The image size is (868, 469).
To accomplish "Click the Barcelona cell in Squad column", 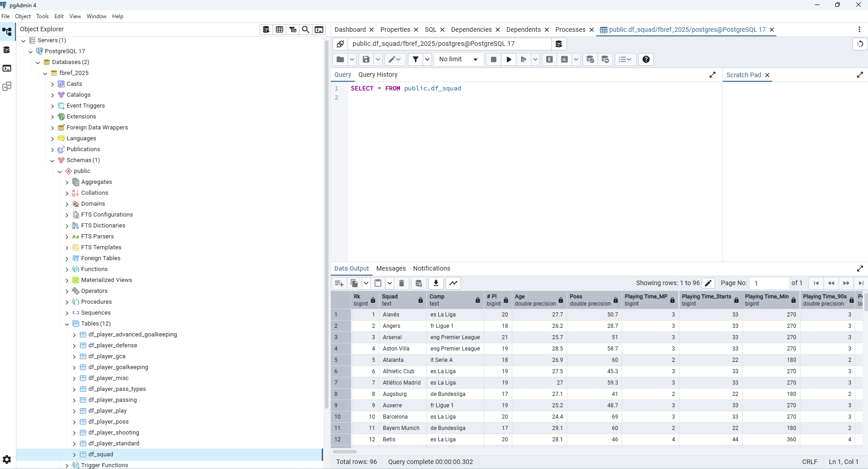I will tap(404, 417).
